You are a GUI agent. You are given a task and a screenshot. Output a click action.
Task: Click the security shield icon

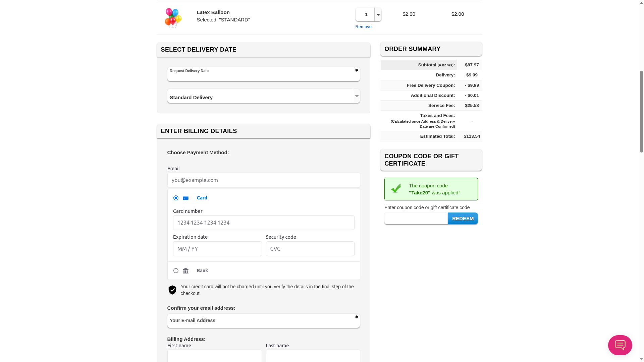tap(172, 290)
